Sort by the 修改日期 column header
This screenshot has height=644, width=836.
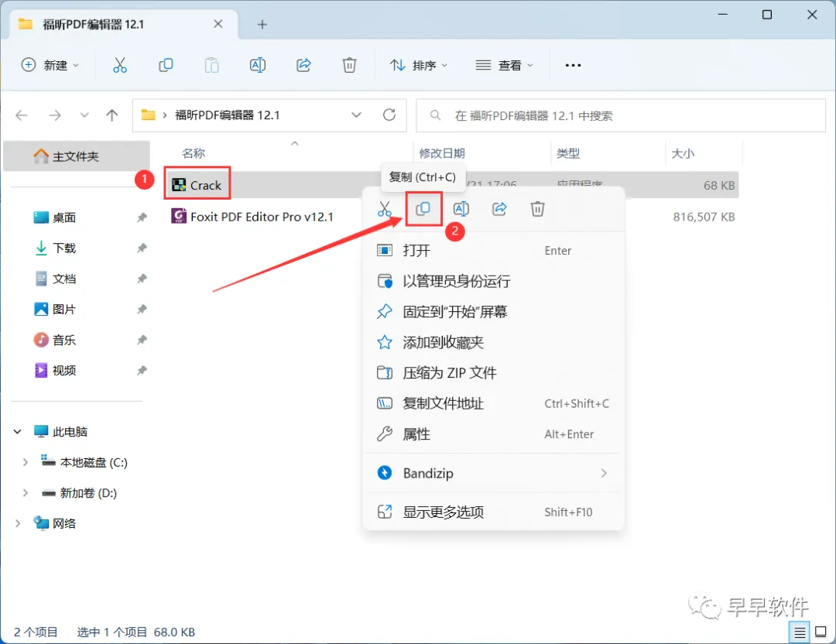click(x=441, y=153)
